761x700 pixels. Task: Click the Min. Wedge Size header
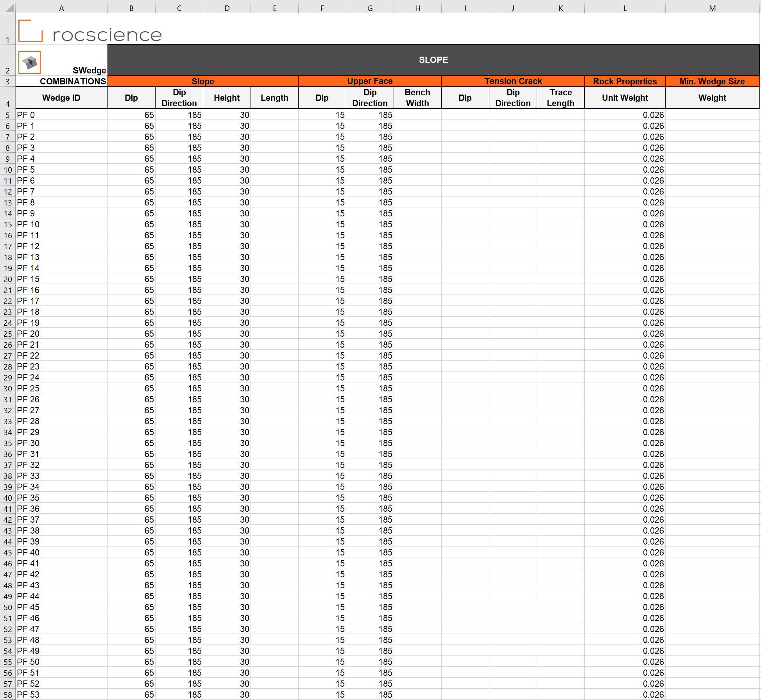click(x=712, y=81)
